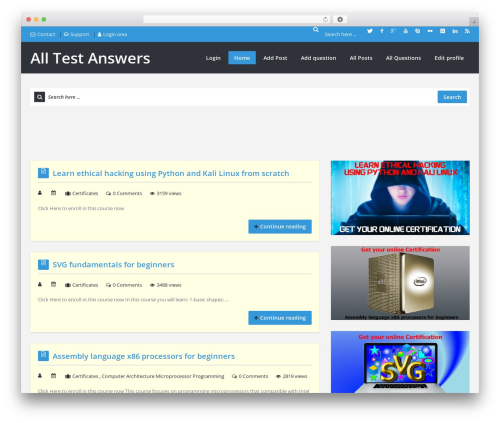This screenshot has width=500, height=423.
Task: Open the RSS feed icon
Action: [x=467, y=31]
